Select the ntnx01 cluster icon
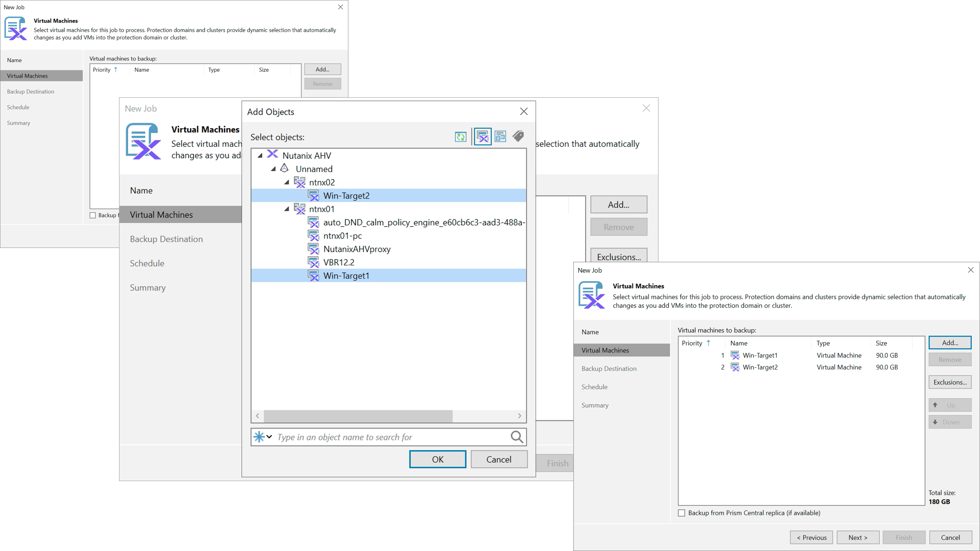This screenshot has height=551, width=980. (300, 209)
